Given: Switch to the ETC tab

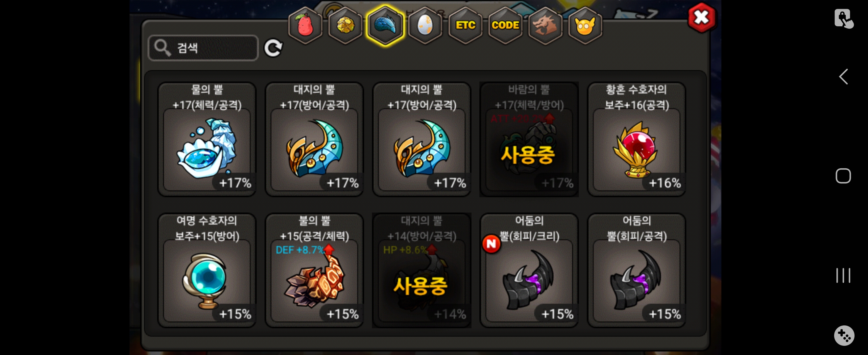Looking at the screenshot, I should (x=465, y=25).
